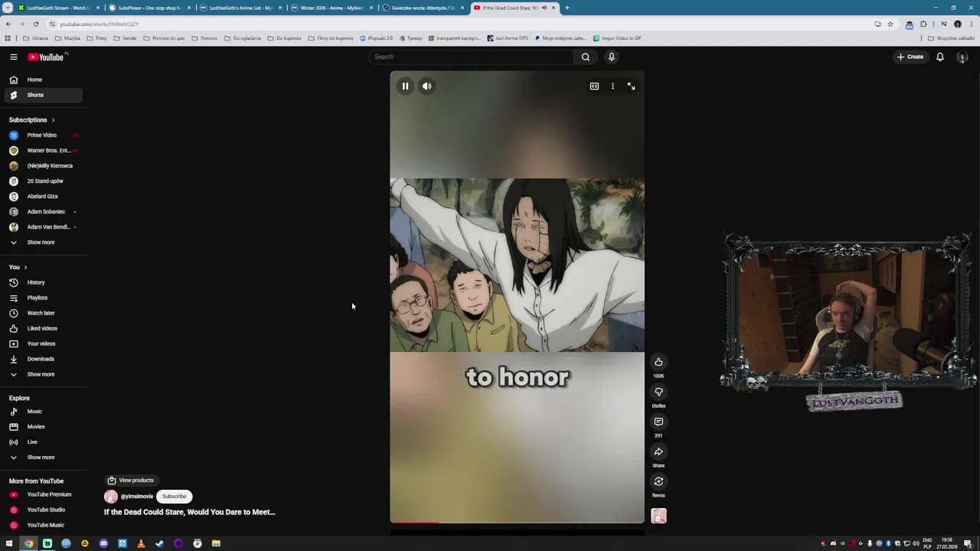Open the Just Anime GIFS bookmark
This screenshot has width=980, height=551.
[507, 37]
